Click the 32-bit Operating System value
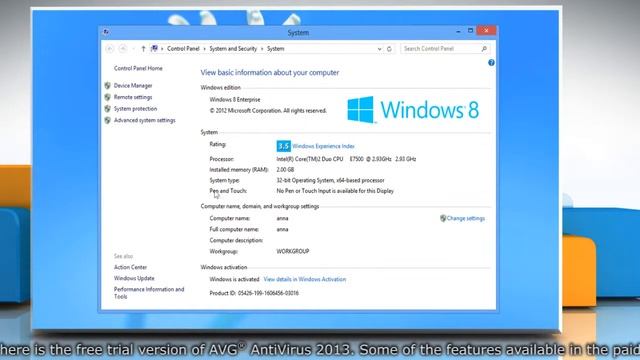Image resolution: width=640 pixels, height=360 pixels. (330, 180)
